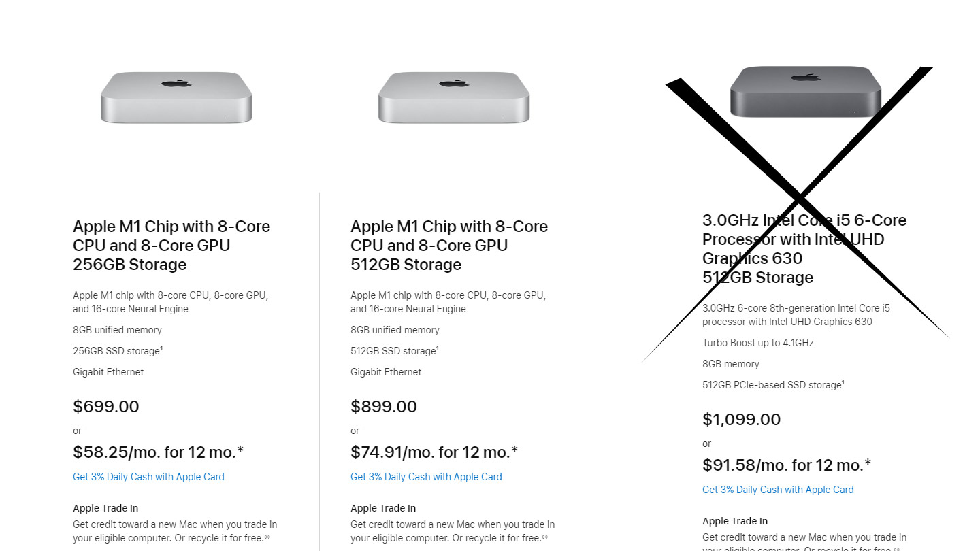The image size is (980, 551).
Task: Select the Apple M1 512GB Storage heading
Action: click(x=449, y=246)
